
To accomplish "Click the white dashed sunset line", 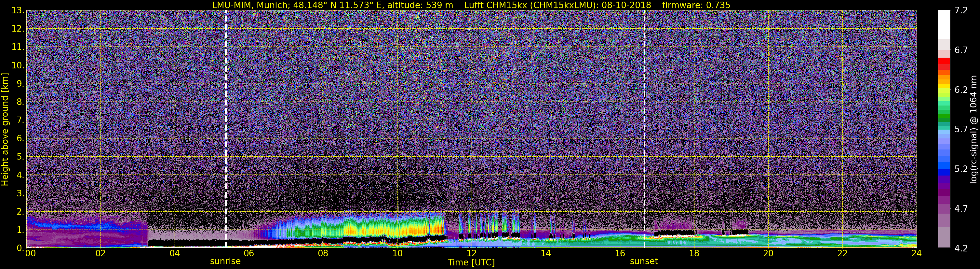I will [644, 129].
